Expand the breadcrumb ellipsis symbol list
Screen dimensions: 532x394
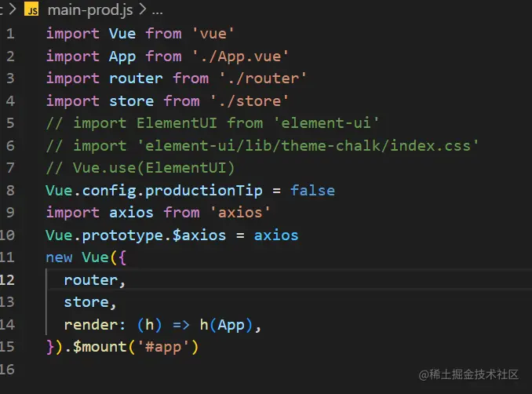coord(157,12)
